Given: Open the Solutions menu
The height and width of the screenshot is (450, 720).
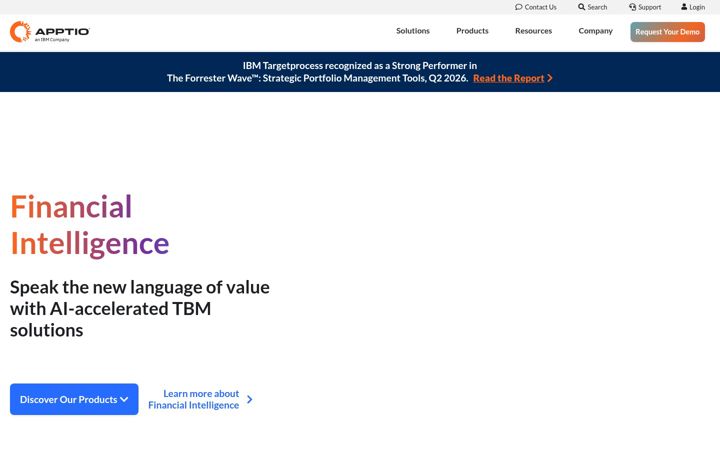Looking at the screenshot, I should pos(413,31).
